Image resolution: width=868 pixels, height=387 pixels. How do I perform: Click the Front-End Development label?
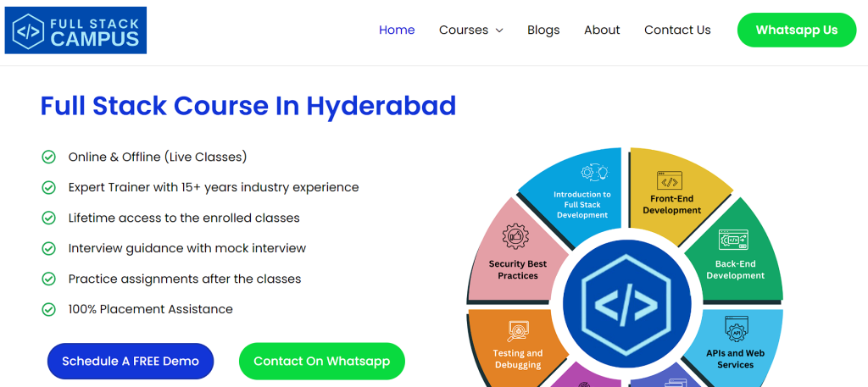tap(672, 205)
